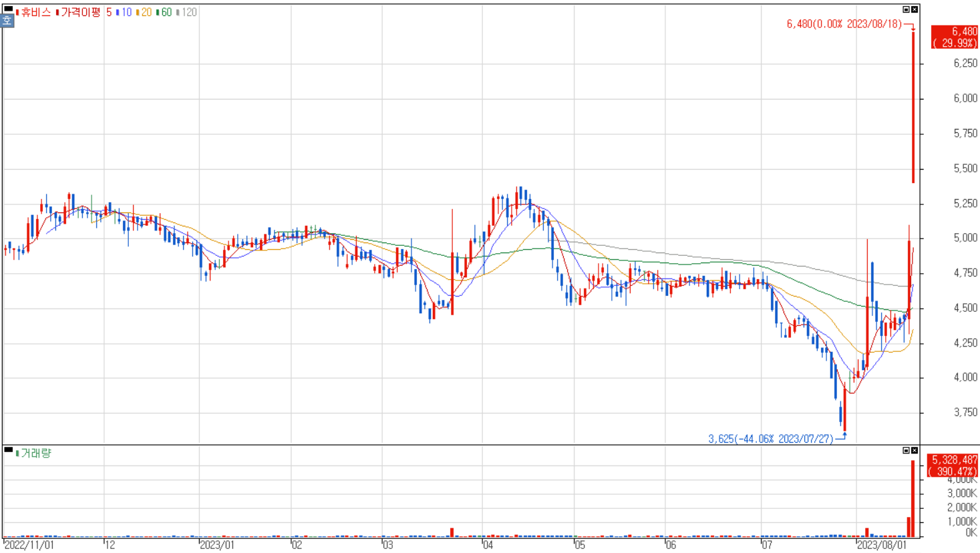Click the red volume tag 5,328,487 (390.47%)
The width and height of the screenshot is (980, 553).
[953, 466]
